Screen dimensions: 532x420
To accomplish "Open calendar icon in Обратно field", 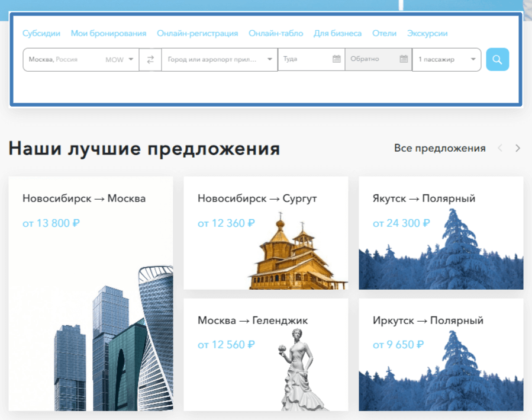I will pos(404,59).
